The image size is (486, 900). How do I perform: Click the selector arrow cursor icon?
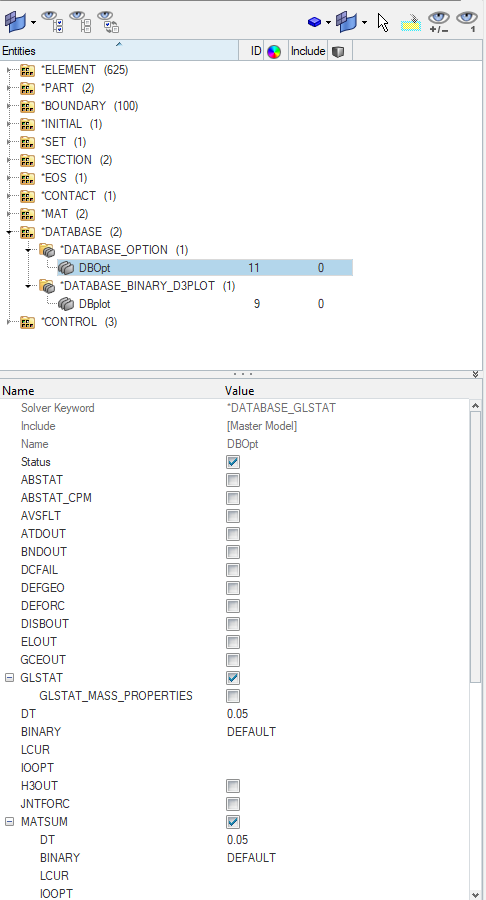click(x=383, y=22)
